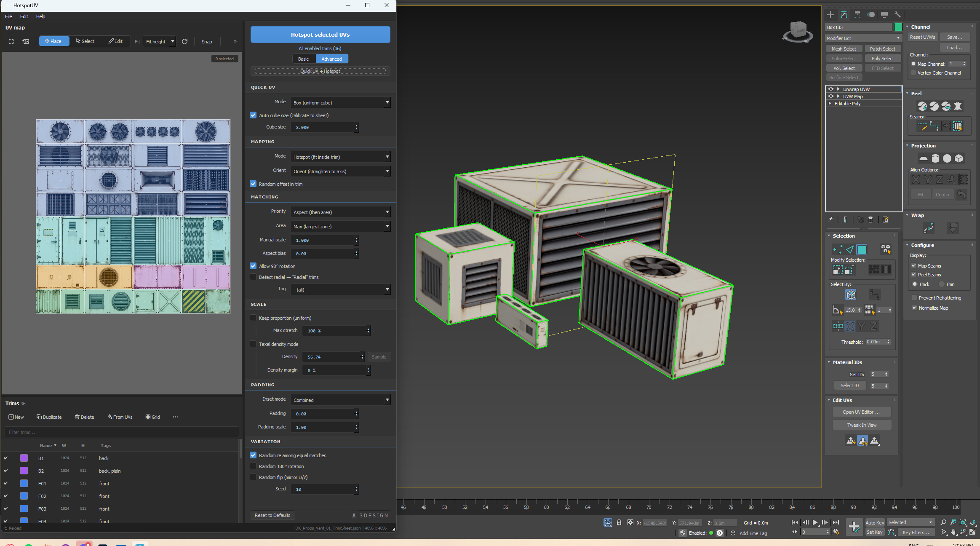Open the Priority Aspect dropdown
This screenshot has width=980, height=546.
pyautogui.click(x=341, y=212)
